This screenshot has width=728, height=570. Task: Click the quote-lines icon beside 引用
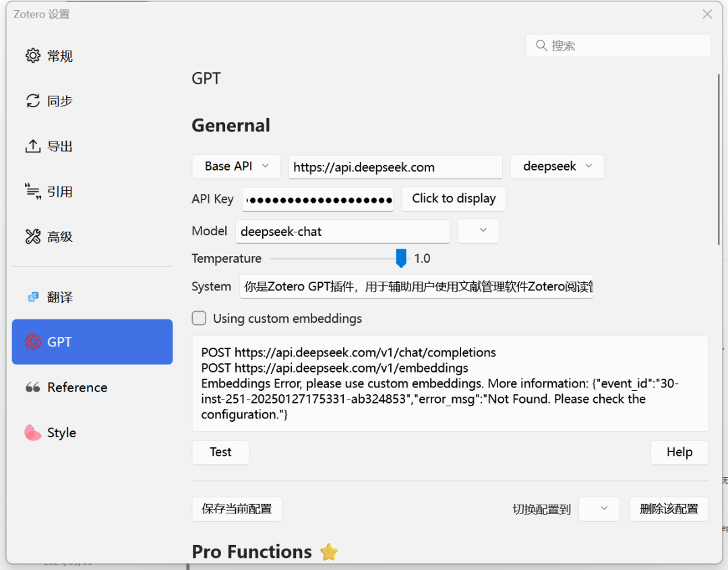[32, 191]
